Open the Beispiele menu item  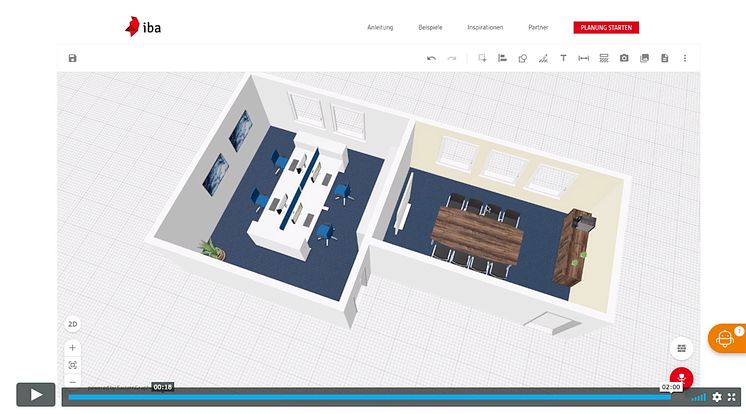point(430,28)
